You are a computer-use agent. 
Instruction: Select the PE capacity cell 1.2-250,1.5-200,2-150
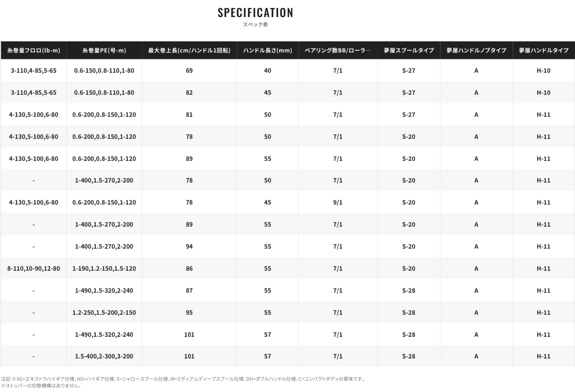pos(104,313)
